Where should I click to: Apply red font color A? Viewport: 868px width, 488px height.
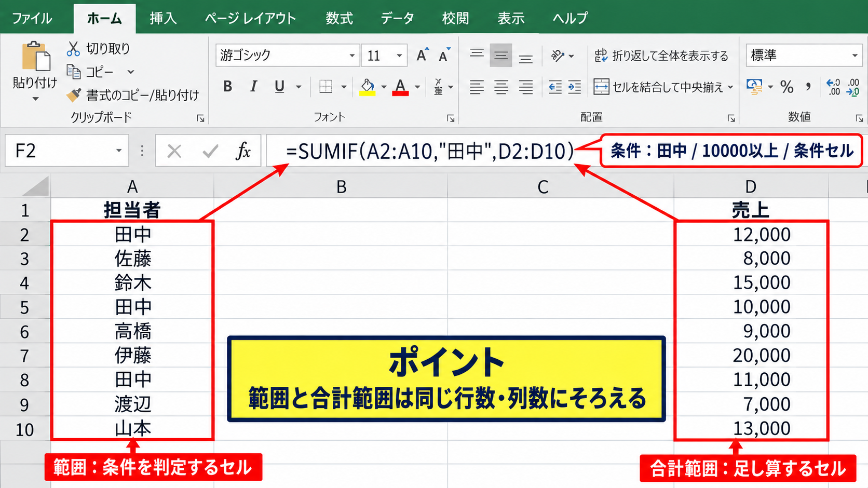tap(400, 87)
